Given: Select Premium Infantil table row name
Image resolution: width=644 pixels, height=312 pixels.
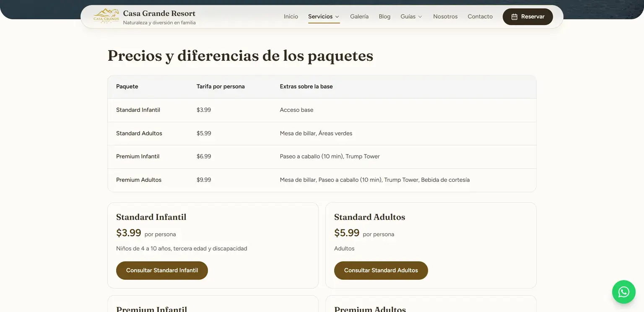Looking at the screenshot, I should [138, 157].
